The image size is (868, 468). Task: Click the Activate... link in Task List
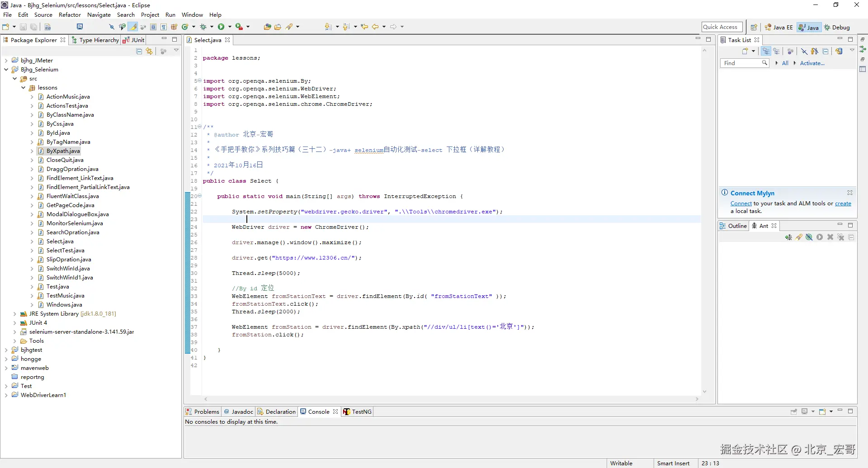pos(812,63)
